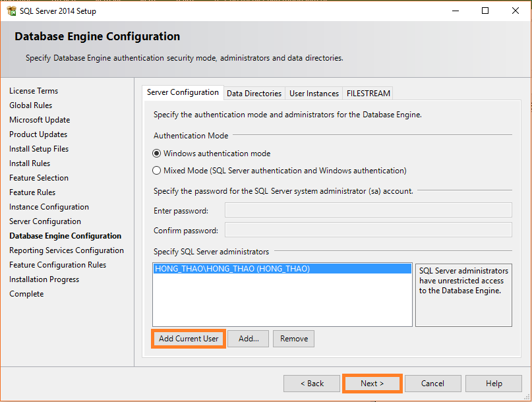Click Feature Configuration Rules step
Screen dimensions: 532x402
click(x=57, y=265)
